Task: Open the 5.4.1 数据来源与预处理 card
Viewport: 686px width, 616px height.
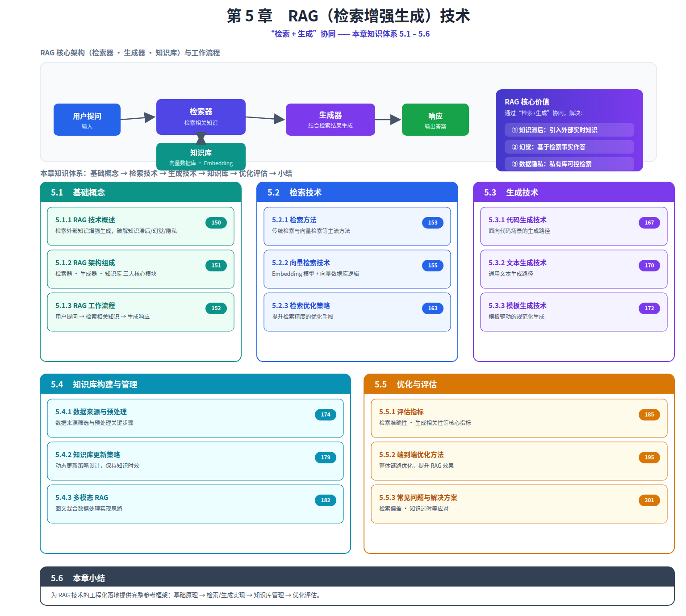Action: pos(195,418)
